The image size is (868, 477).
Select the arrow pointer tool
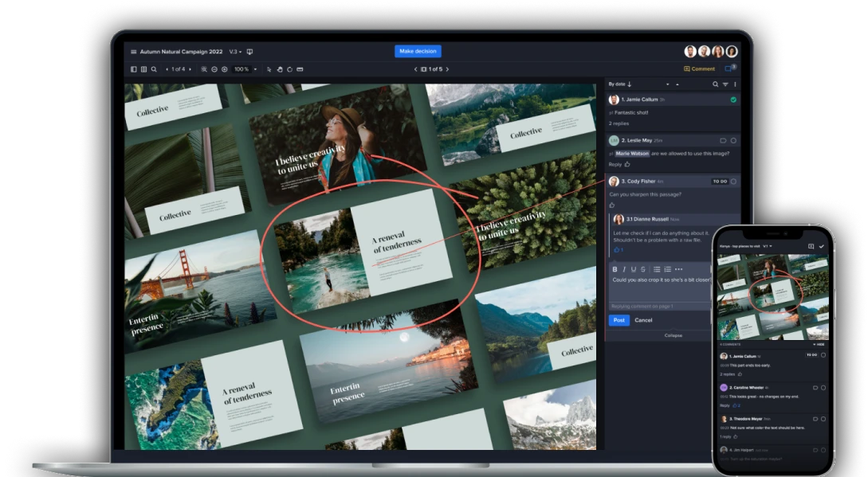coord(269,69)
